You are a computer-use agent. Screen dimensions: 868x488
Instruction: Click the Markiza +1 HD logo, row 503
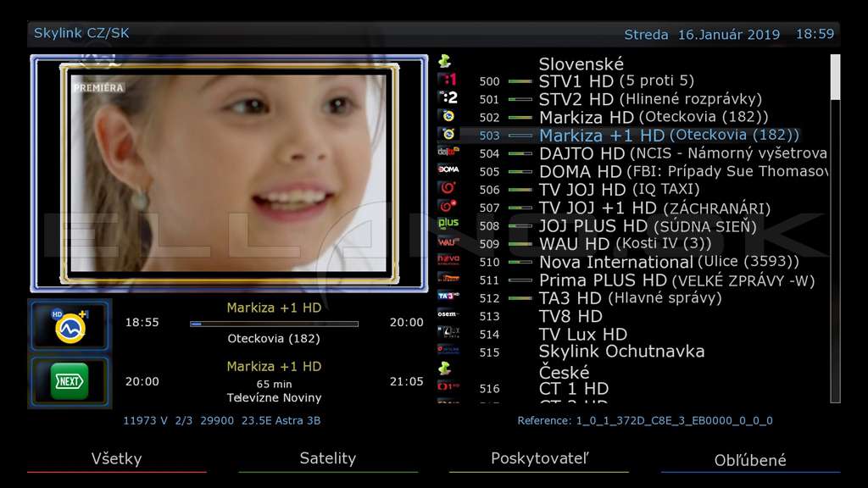(448, 134)
